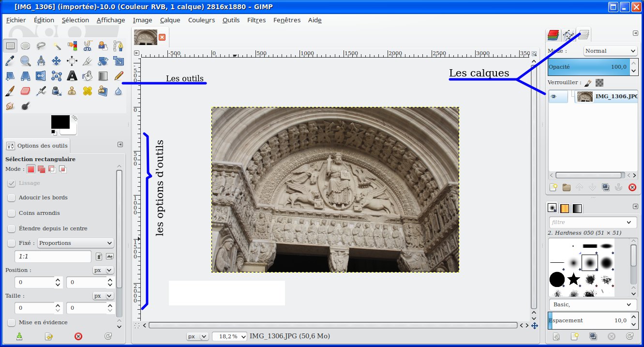Open the Basic brush tag dropdown

coord(593,304)
